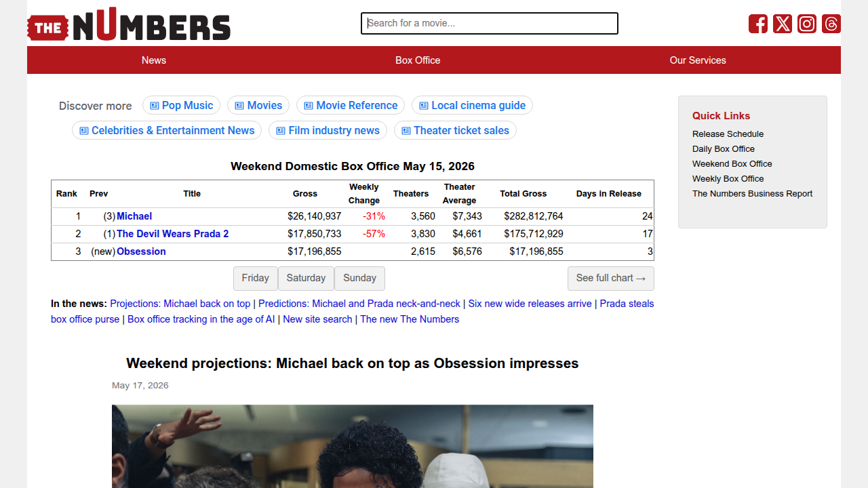Open the Our Services menu
868x488 pixels.
(698, 60)
